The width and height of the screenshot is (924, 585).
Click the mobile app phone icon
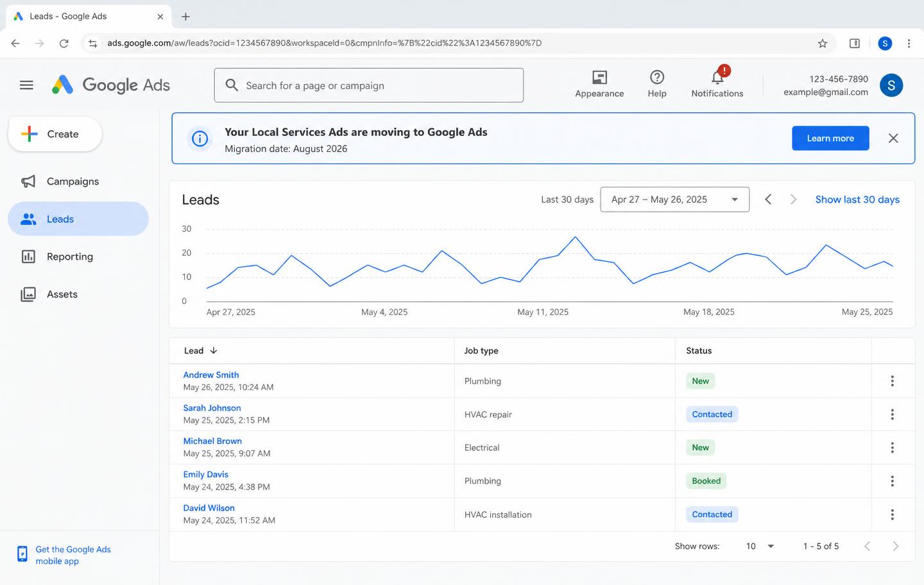(x=22, y=554)
